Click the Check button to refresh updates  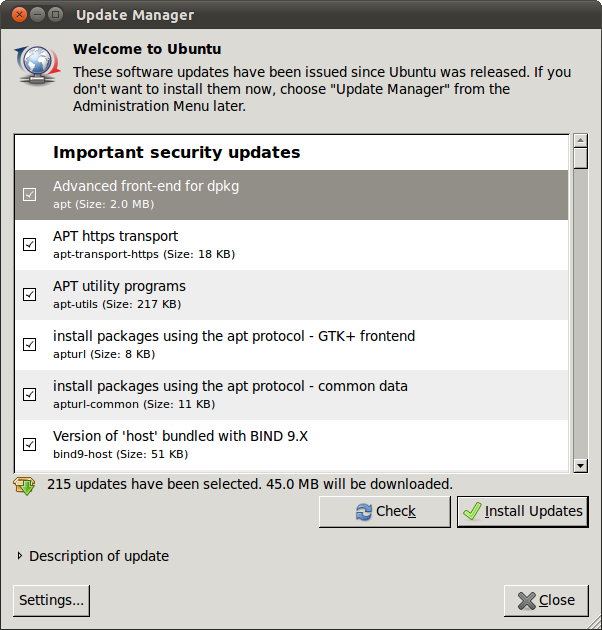click(x=386, y=511)
